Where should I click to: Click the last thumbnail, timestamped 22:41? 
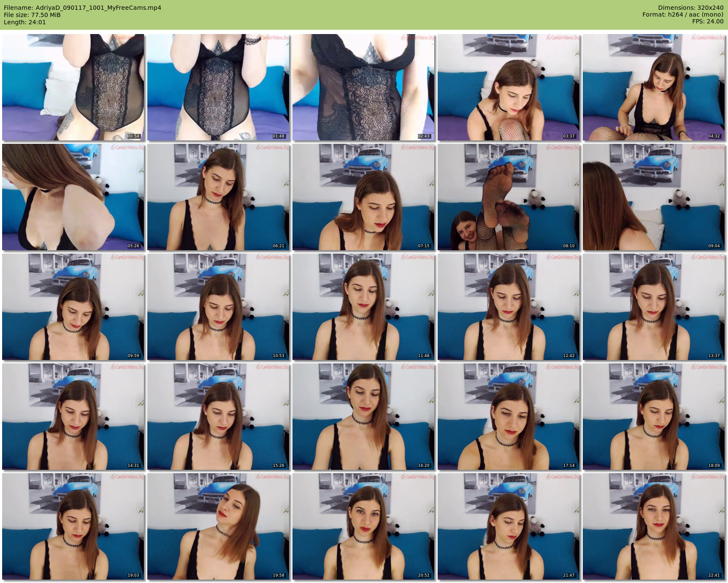[654, 526]
